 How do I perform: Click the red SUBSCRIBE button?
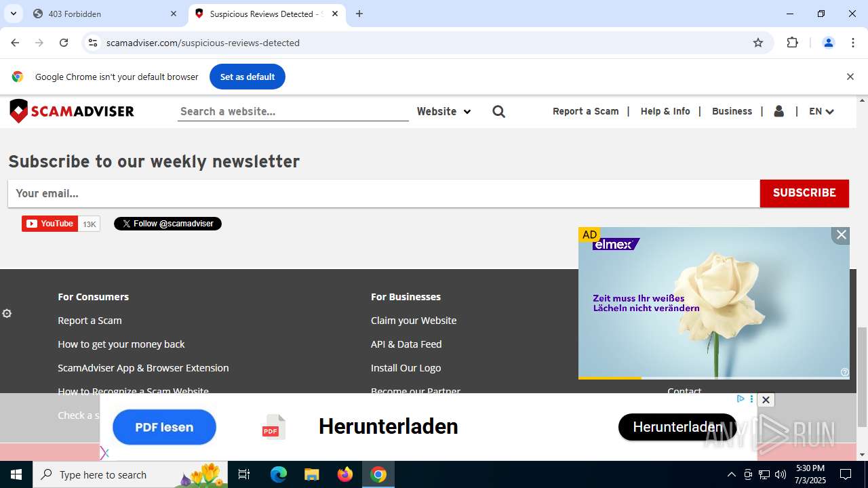pos(804,193)
